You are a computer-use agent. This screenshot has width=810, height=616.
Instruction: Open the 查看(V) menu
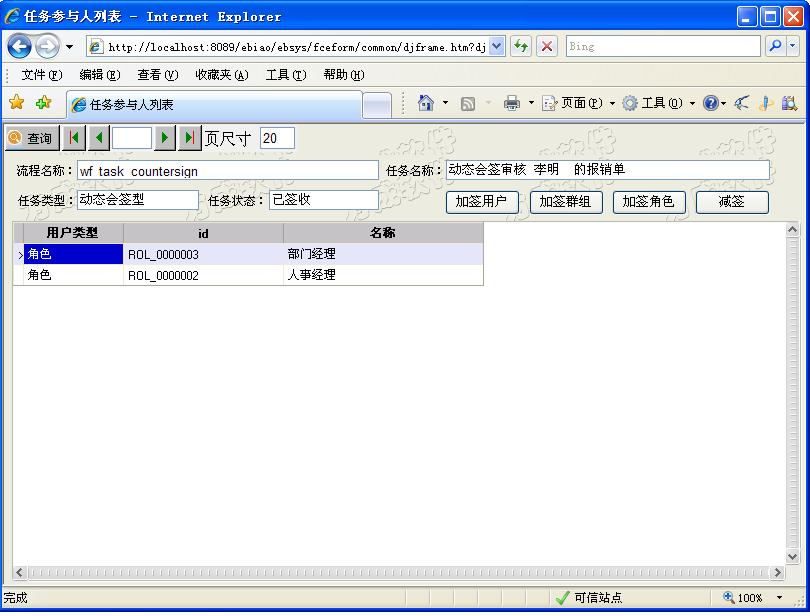coord(158,75)
